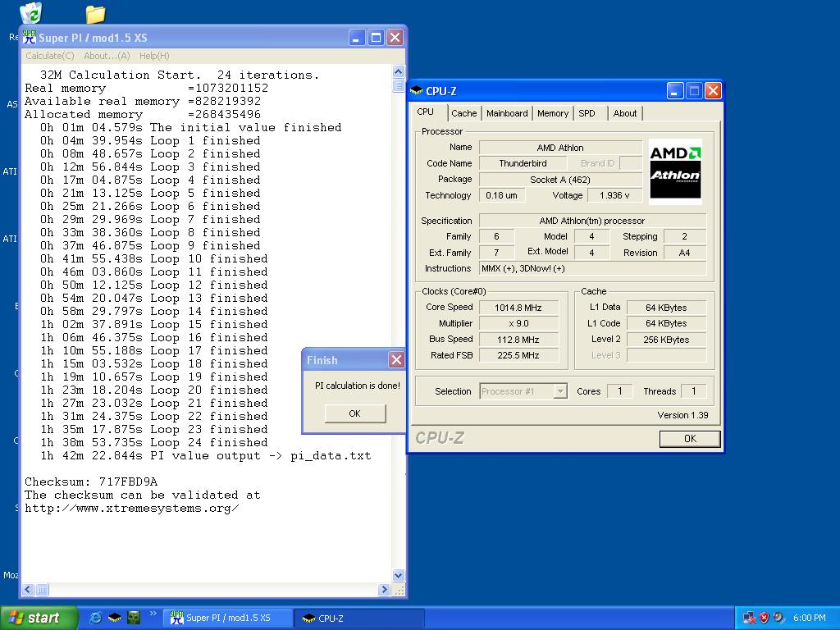
Task: Click 'PI calculation is done!' message
Action: [x=358, y=386]
